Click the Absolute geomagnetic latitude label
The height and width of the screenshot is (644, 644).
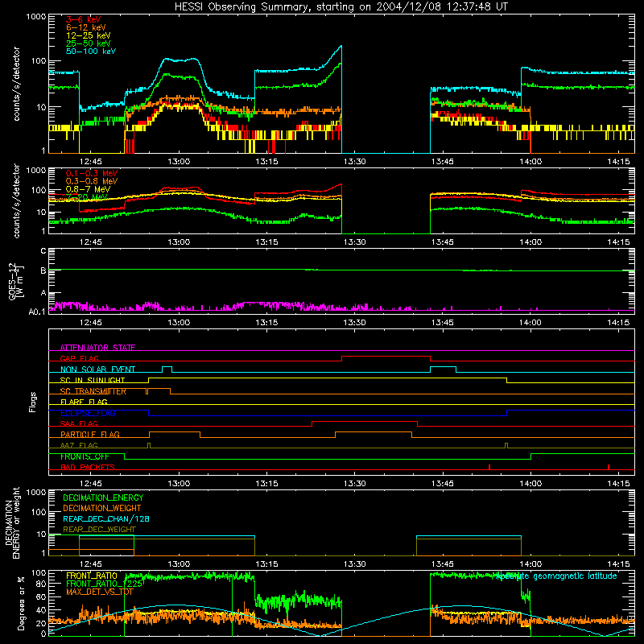[x=557, y=576]
